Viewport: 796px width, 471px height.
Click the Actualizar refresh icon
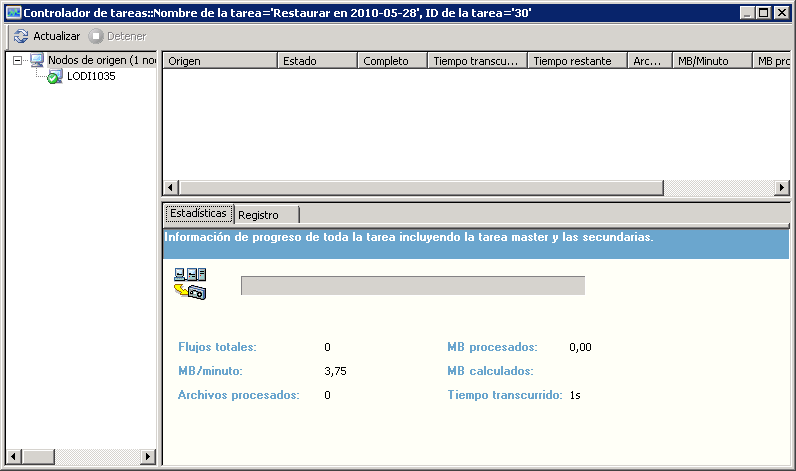tap(21, 36)
